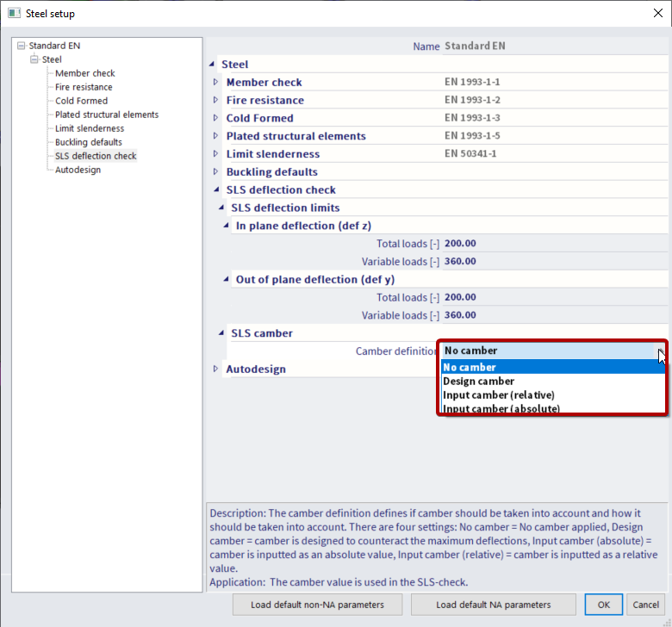Image resolution: width=672 pixels, height=627 pixels.
Task: Click Load default NA parameters button
Action: [x=495, y=605]
